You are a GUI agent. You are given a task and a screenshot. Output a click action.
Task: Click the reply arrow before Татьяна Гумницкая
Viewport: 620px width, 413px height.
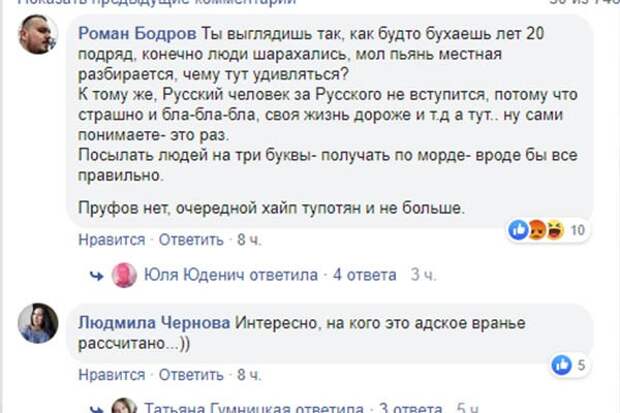(96, 409)
